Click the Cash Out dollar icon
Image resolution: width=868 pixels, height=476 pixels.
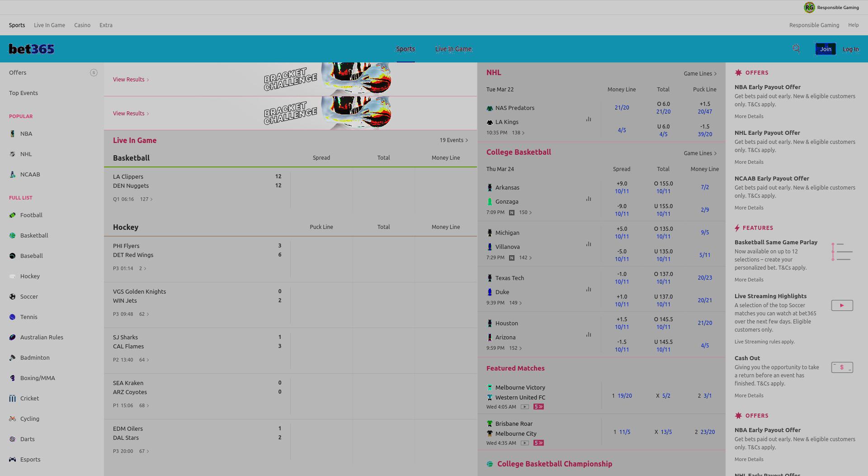tap(842, 367)
